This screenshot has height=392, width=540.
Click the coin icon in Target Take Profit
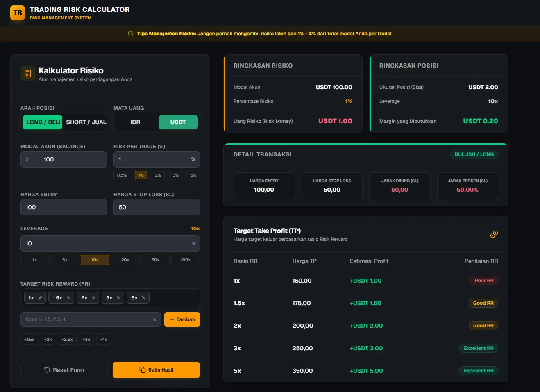[494, 234]
